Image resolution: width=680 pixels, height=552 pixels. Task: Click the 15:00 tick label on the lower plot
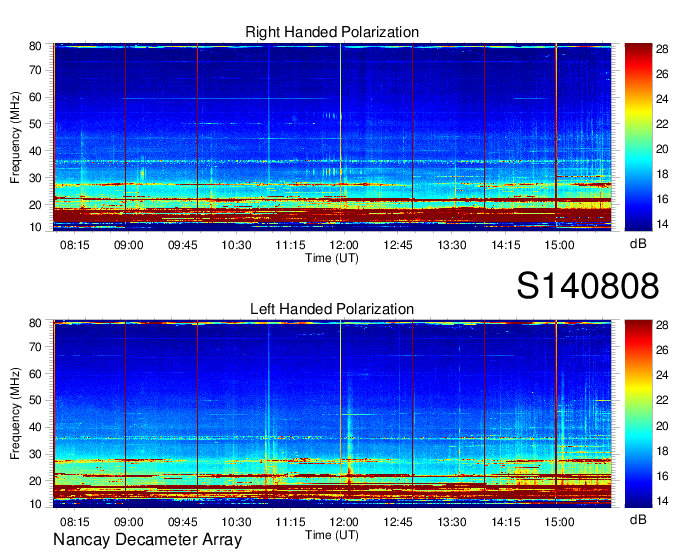[x=559, y=522]
